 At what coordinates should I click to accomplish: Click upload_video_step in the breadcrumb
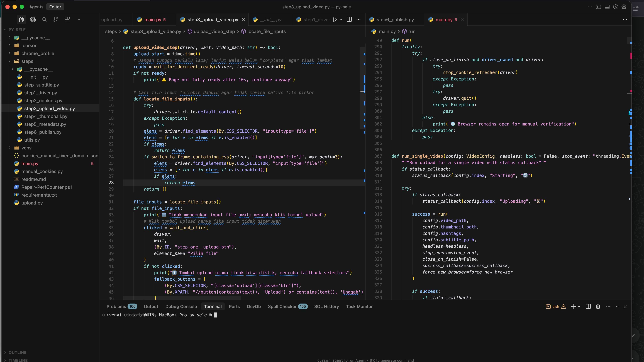click(214, 31)
